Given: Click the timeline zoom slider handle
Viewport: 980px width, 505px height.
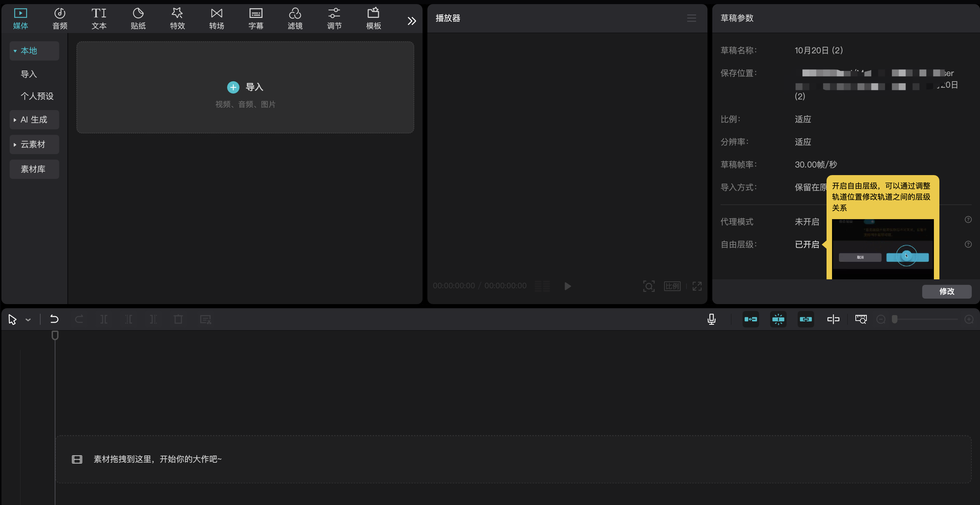Looking at the screenshot, I should click(895, 319).
